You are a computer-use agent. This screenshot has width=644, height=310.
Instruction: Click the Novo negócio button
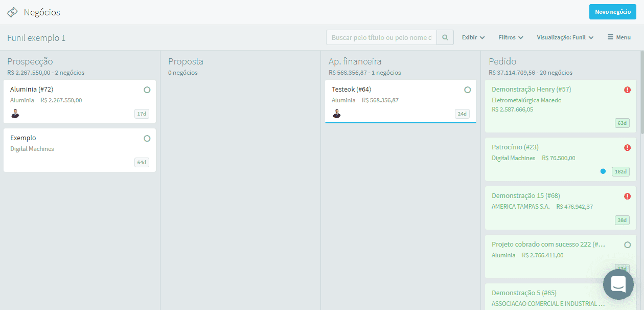612,11
